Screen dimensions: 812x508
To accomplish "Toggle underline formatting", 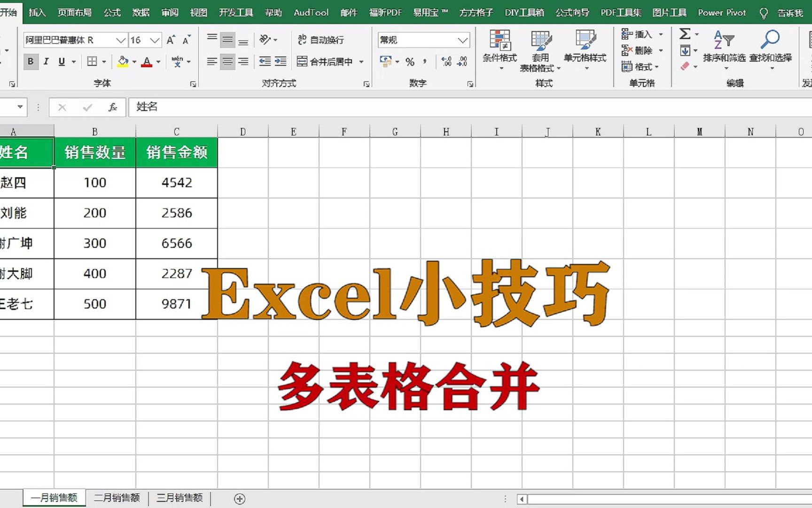I will coord(62,61).
